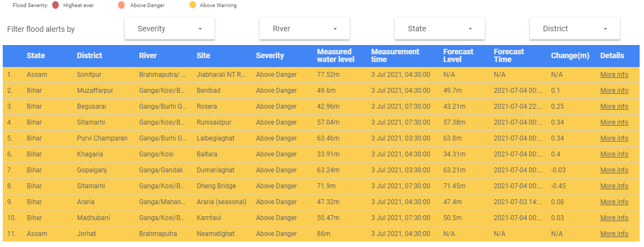Click the River column header
Screen dimensions: 644x247
148,55
